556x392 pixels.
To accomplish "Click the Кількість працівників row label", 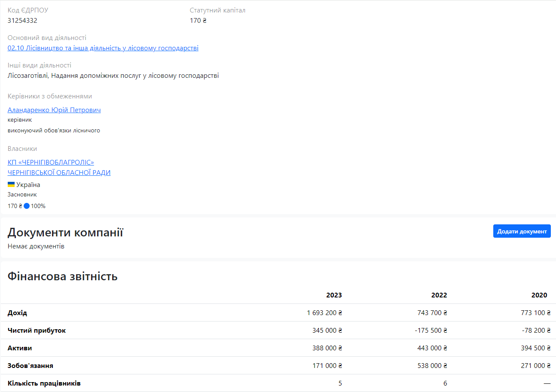I will [x=44, y=383].
